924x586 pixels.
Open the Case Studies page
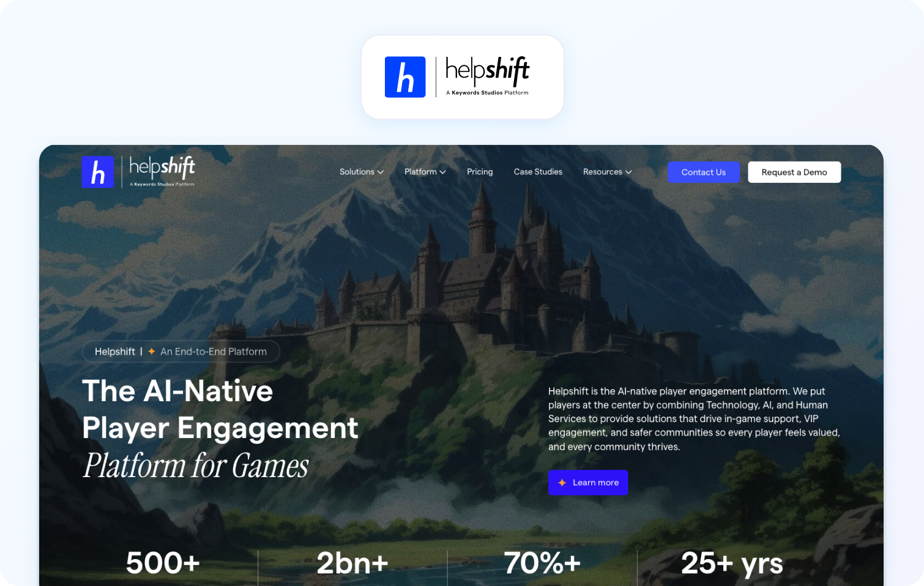pos(538,172)
